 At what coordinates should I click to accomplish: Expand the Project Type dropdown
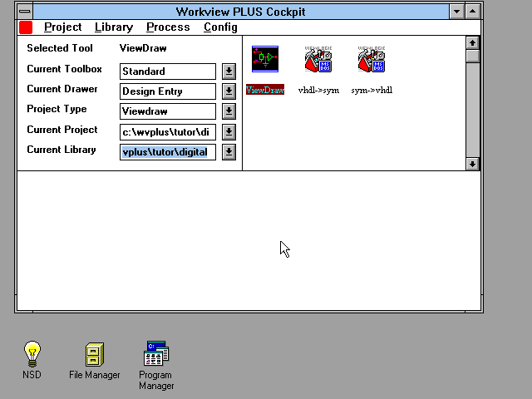(x=229, y=111)
